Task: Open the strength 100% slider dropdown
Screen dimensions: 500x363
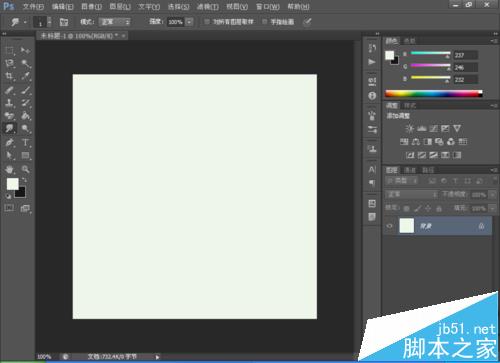Action: point(189,22)
